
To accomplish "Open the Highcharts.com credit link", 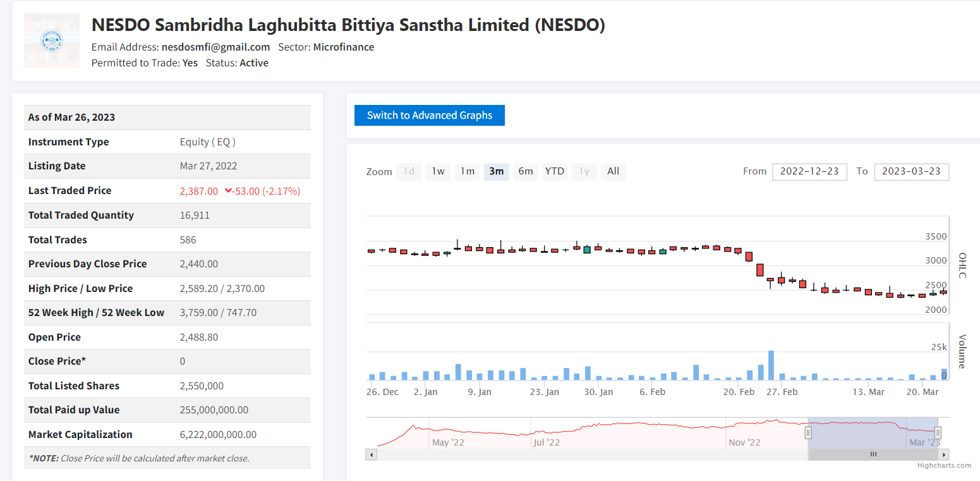I will [x=944, y=465].
